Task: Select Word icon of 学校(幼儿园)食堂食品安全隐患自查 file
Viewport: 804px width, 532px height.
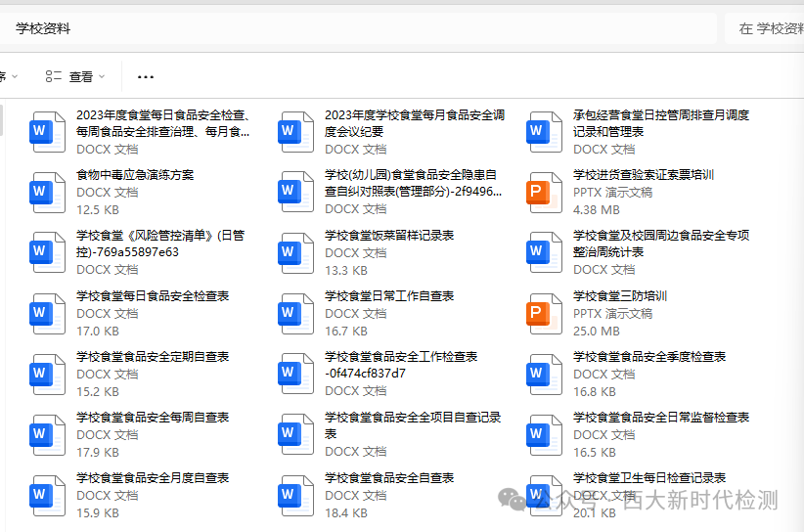Action: point(295,191)
